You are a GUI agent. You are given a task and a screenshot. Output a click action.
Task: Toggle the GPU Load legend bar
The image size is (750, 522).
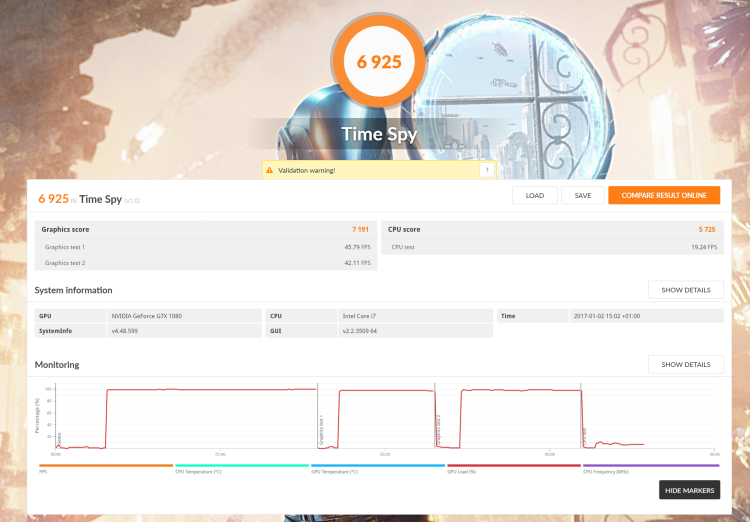513,466
